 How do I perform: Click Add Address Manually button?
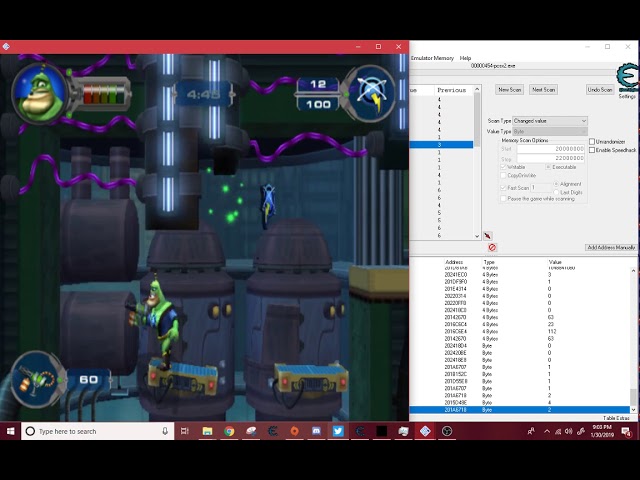[x=611, y=247]
